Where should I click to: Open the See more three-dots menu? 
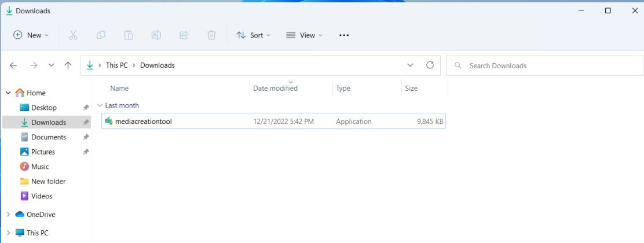[x=344, y=35]
